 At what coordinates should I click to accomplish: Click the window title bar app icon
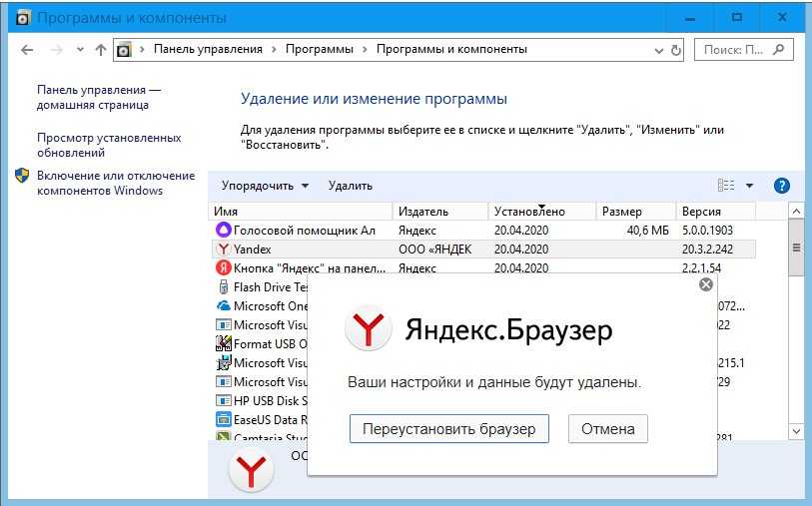[23, 18]
